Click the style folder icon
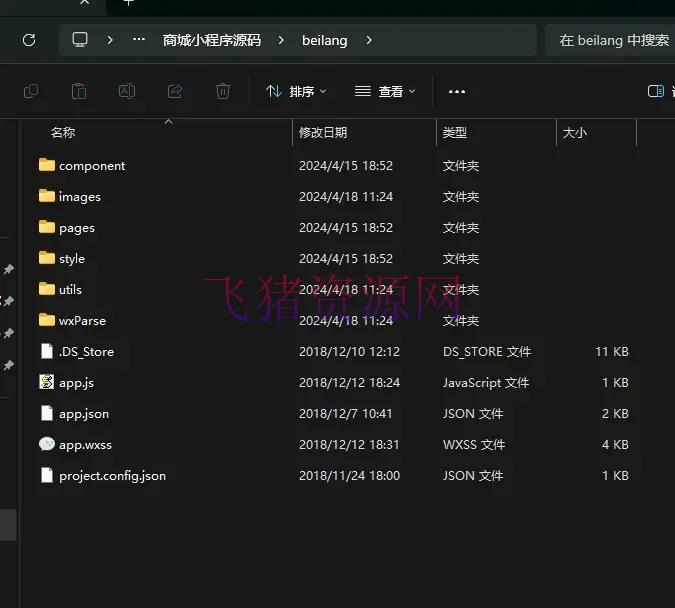The width and height of the screenshot is (675, 608). pyautogui.click(x=46, y=257)
